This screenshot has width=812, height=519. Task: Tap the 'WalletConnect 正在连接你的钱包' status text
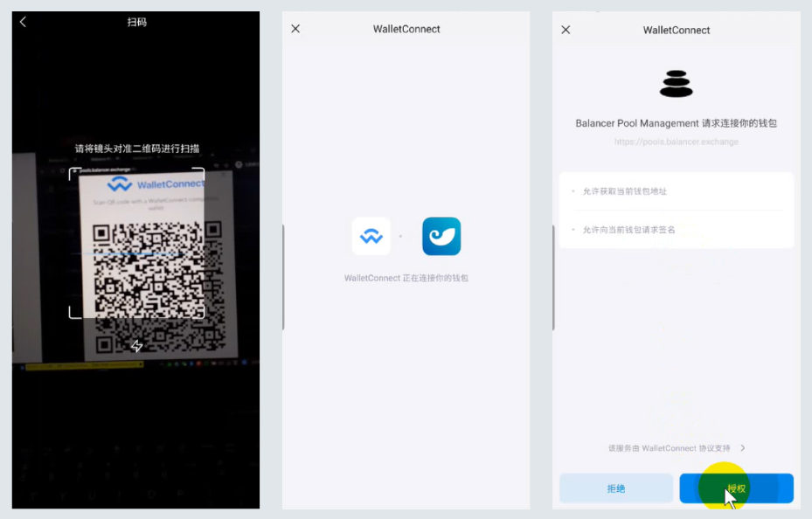406,278
